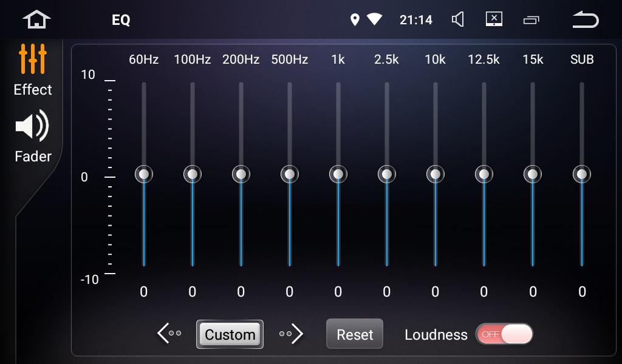Switch to next EQ preset arrow

click(x=292, y=333)
